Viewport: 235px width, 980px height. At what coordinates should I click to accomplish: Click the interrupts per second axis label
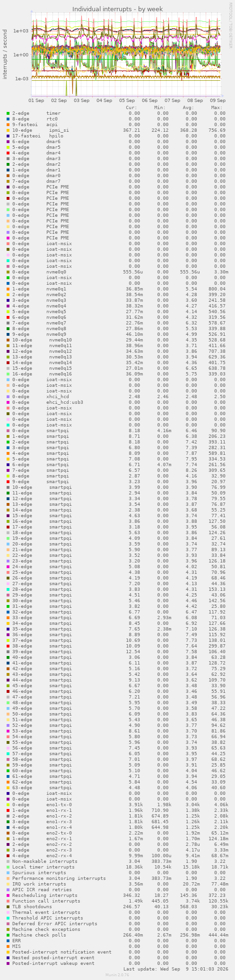(x=5, y=54)
